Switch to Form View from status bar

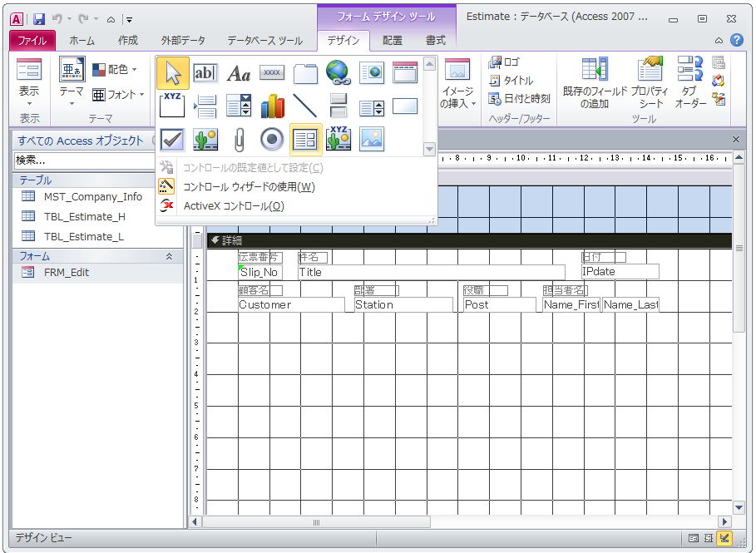point(694,538)
